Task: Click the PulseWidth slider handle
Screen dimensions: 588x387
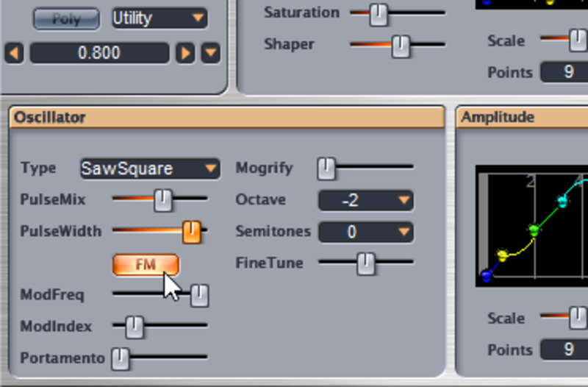Action: [192, 232]
